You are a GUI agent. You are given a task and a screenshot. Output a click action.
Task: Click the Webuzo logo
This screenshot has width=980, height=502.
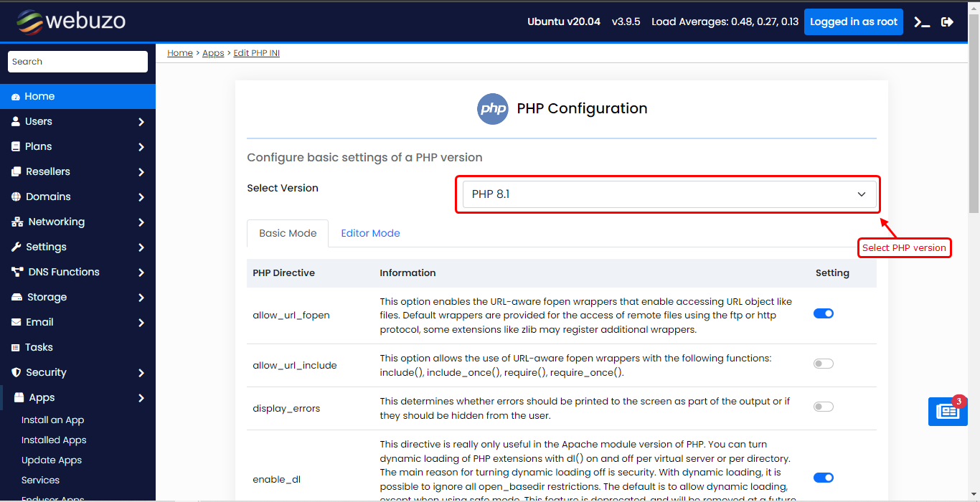click(71, 22)
